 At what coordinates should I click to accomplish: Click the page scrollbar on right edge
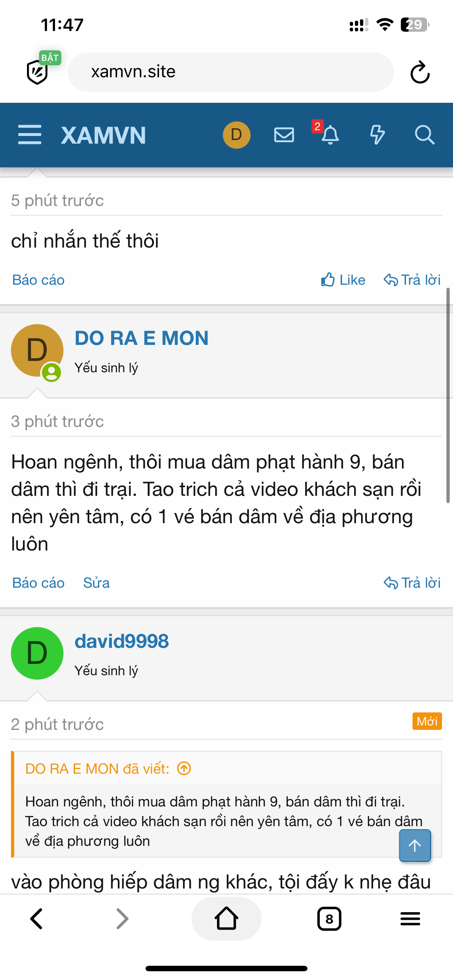pyautogui.click(x=448, y=396)
